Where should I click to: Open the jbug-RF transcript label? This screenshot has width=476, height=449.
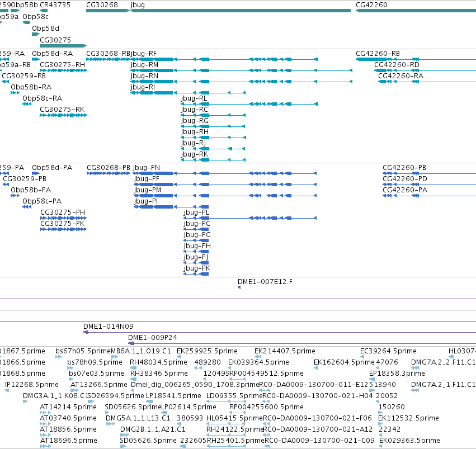[144, 54]
